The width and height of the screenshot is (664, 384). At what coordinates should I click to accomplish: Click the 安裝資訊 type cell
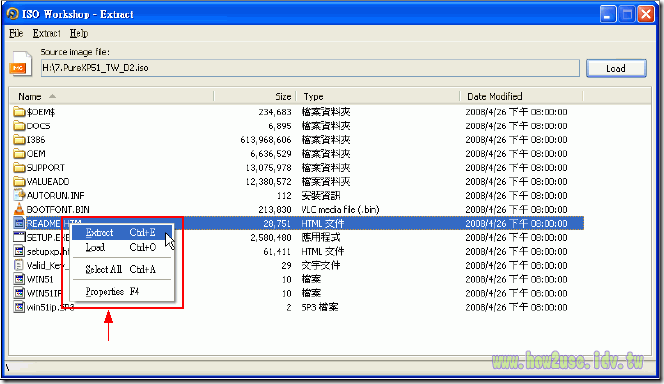(x=321, y=196)
